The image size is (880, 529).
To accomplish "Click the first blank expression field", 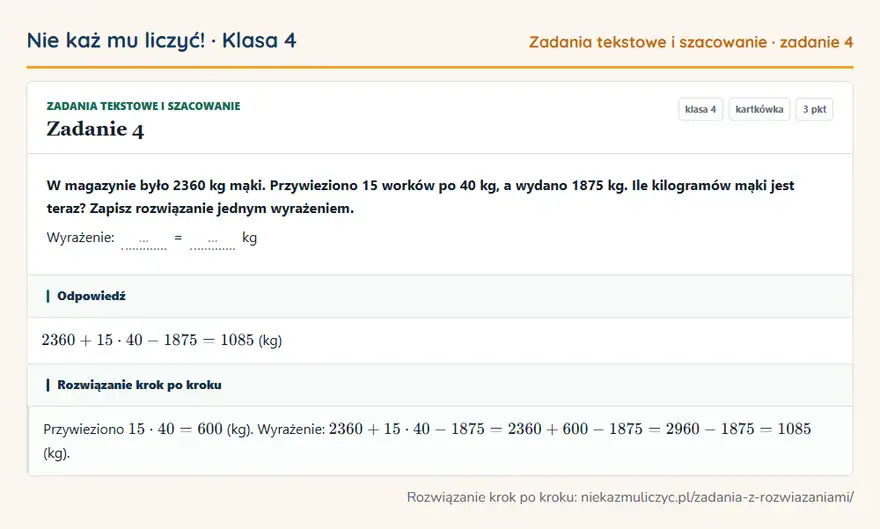I will coord(144,239).
